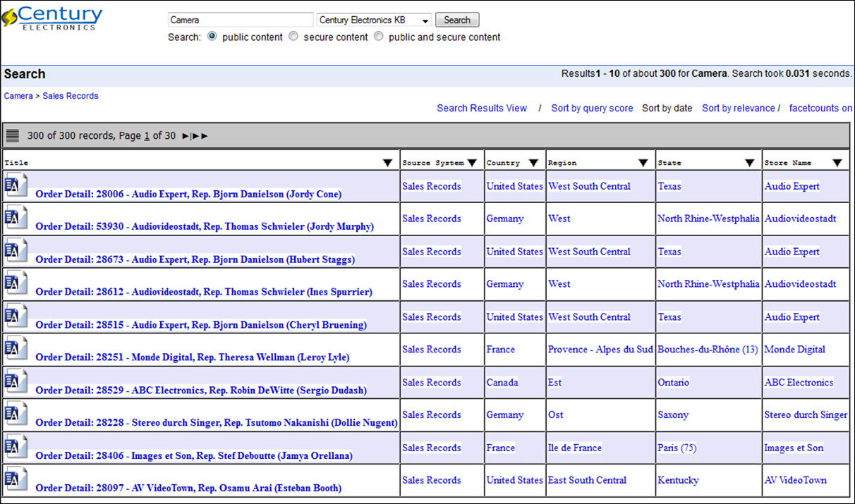This screenshot has width=855, height=504.
Task: Open document icon for Order Detail 28406
Action: 16,448
